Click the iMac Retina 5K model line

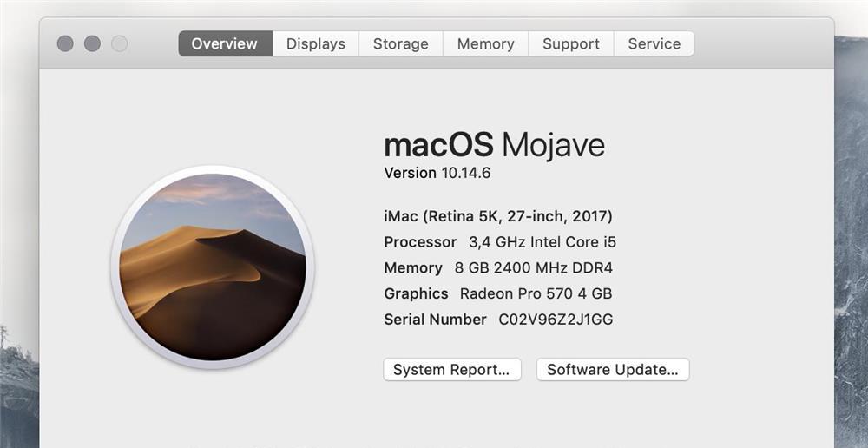point(497,216)
